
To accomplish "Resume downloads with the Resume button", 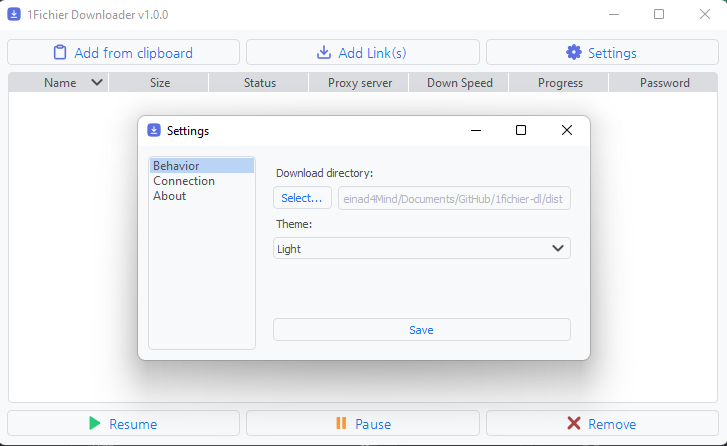I will click(x=123, y=423).
